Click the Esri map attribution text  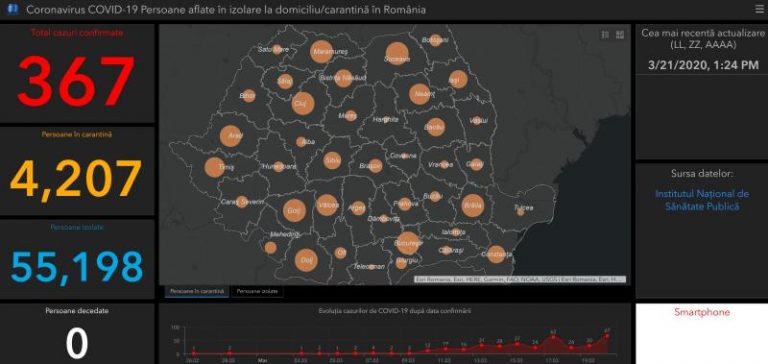pos(520,279)
